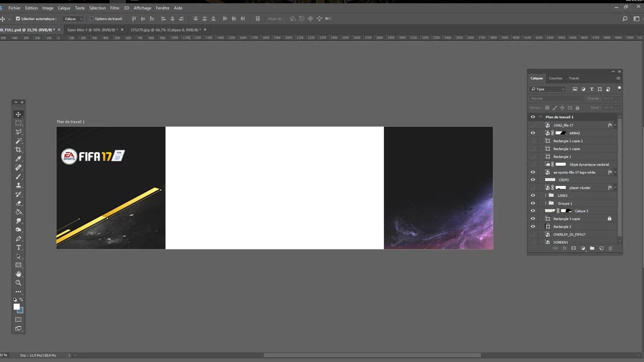The width and height of the screenshot is (644, 362).
Task: Hide the ea-sports-fifa-17-logo-white layer
Action: click(533, 172)
